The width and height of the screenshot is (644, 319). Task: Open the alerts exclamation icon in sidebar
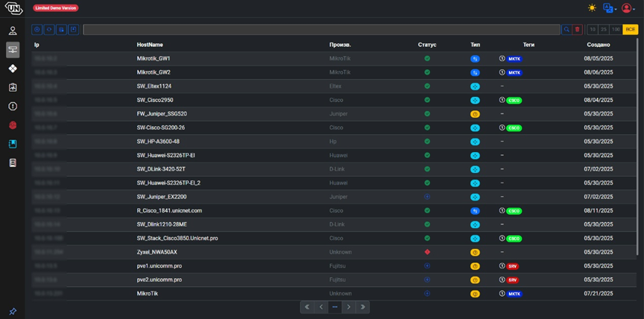[13, 106]
